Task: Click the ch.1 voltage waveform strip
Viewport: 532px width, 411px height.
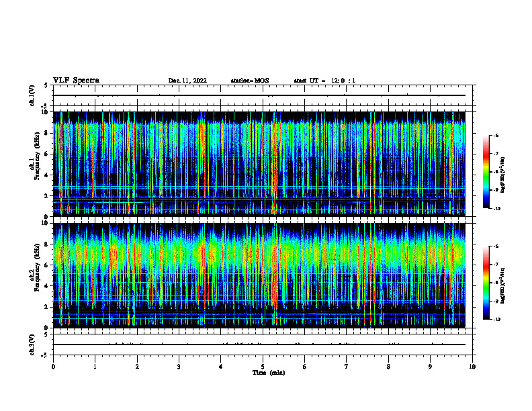Action: 263,95
